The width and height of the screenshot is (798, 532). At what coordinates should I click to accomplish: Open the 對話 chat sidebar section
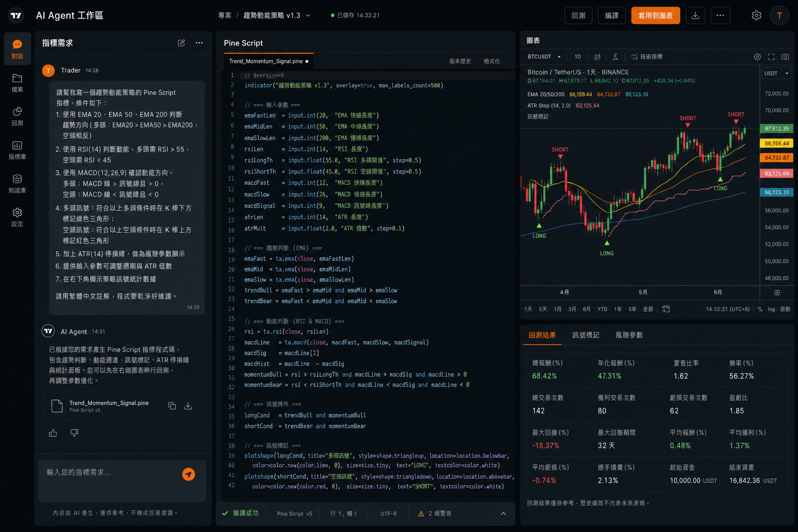coord(17,49)
